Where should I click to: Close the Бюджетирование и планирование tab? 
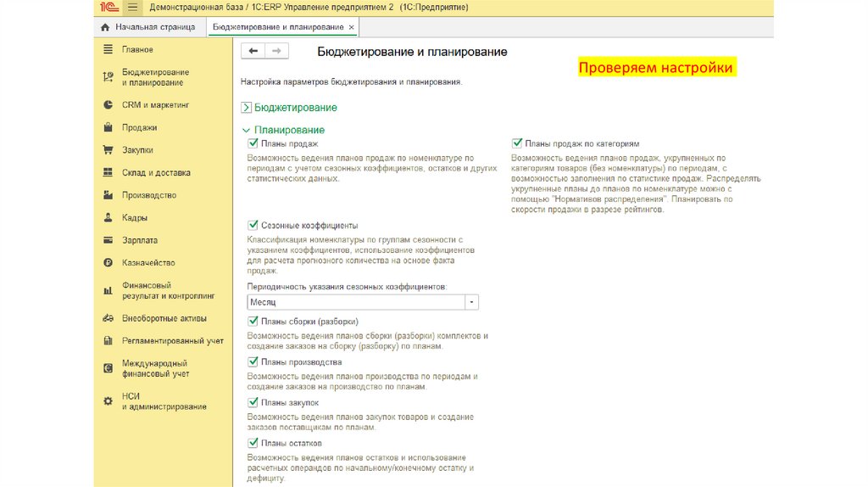(x=352, y=27)
